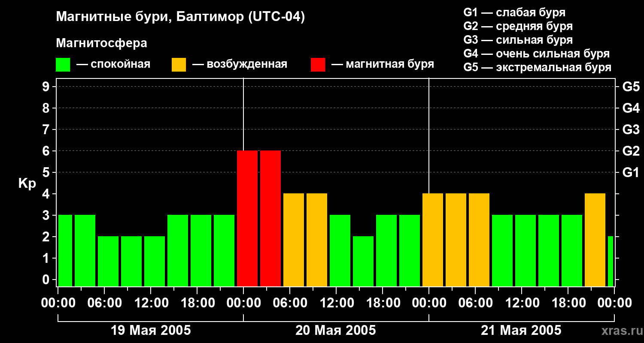Click the orange bar for 09:00–12:00 on 20 May
644x343 pixels.
tap(317, 240)
